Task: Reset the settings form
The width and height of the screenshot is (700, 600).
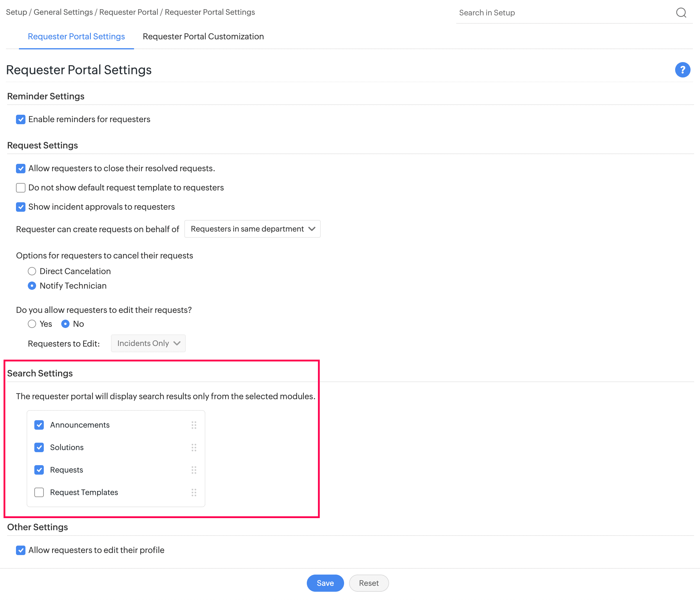Action: click(x=369, y=583)
